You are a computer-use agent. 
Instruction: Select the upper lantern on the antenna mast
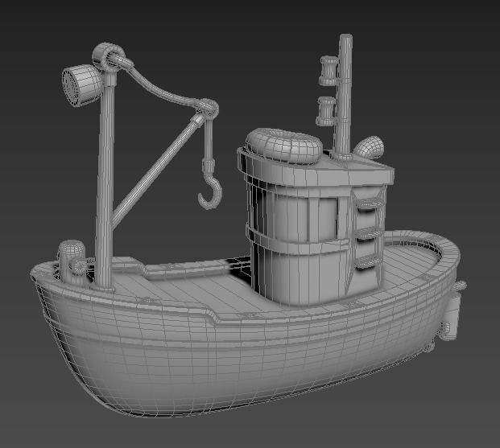(x=329, y=71)
